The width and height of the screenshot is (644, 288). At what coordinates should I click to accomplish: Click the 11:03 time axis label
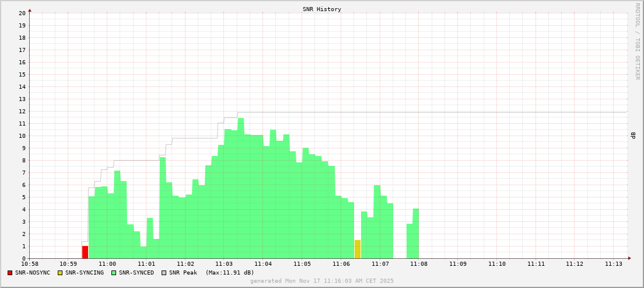click(224, 265)
